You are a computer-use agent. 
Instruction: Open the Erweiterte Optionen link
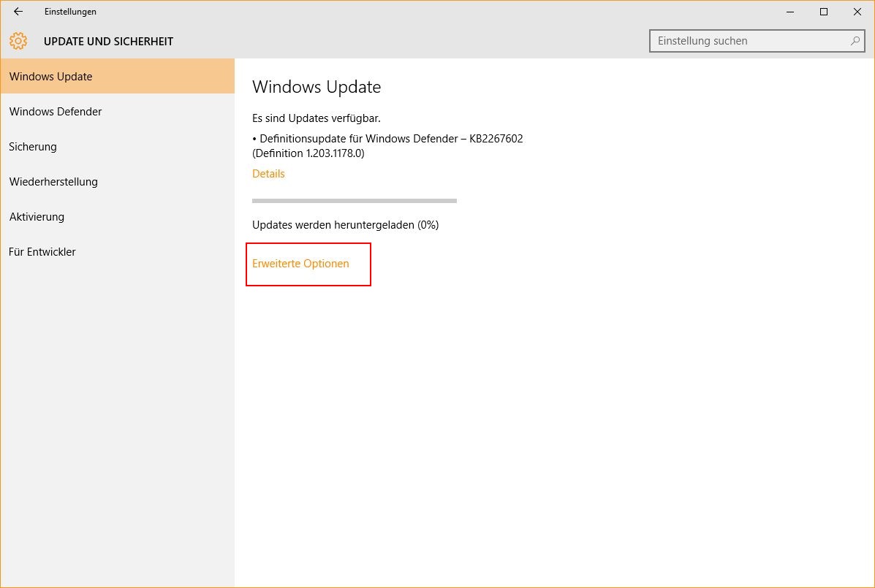pyautogui.click(x=300, y=264)
